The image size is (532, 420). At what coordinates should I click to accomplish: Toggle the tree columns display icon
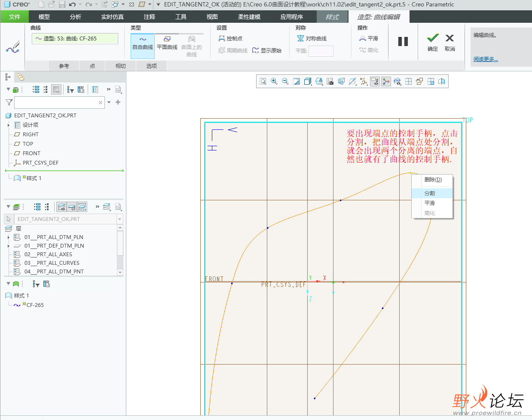56,89
